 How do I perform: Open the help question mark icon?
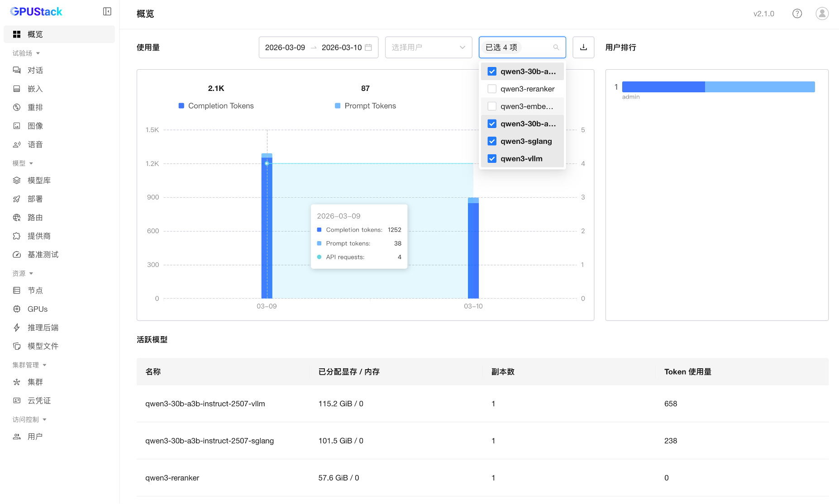pyautogui.click(x=797, y=14)
